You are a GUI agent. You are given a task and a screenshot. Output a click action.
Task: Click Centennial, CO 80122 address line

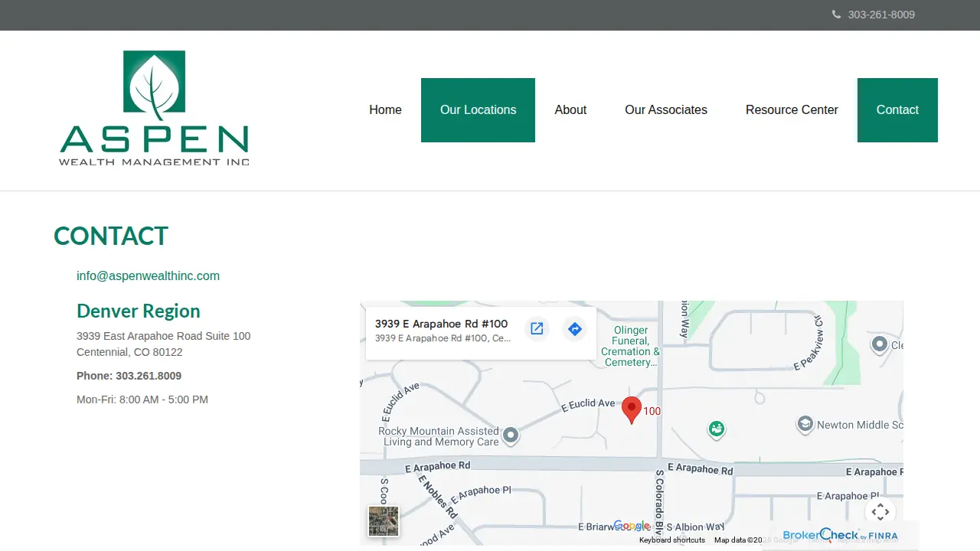click(129, 352)
